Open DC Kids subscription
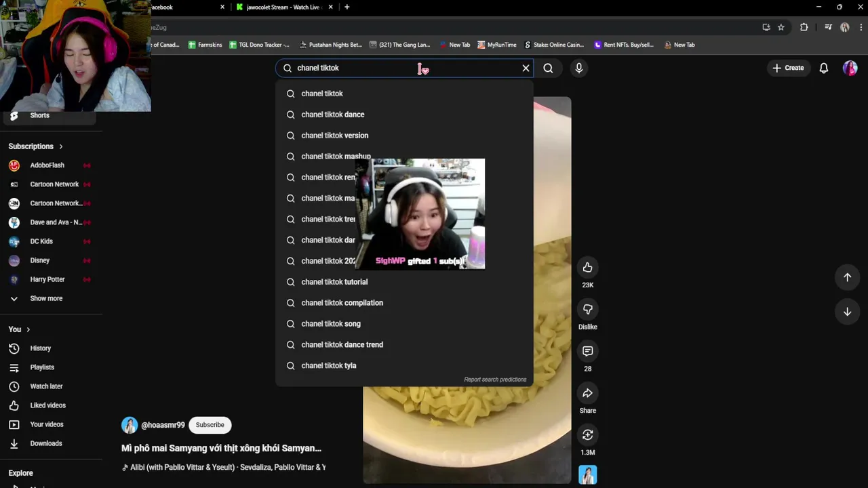Viewport: 868px width, 488px height. click(x=51, y=241)
